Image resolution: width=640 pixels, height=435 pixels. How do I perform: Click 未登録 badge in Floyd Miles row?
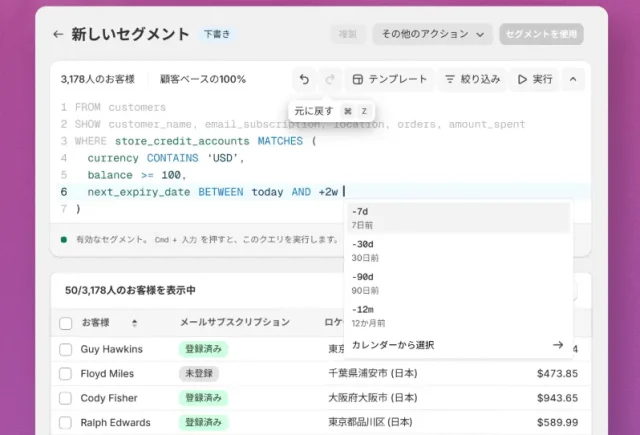click(x=199, y=374)
